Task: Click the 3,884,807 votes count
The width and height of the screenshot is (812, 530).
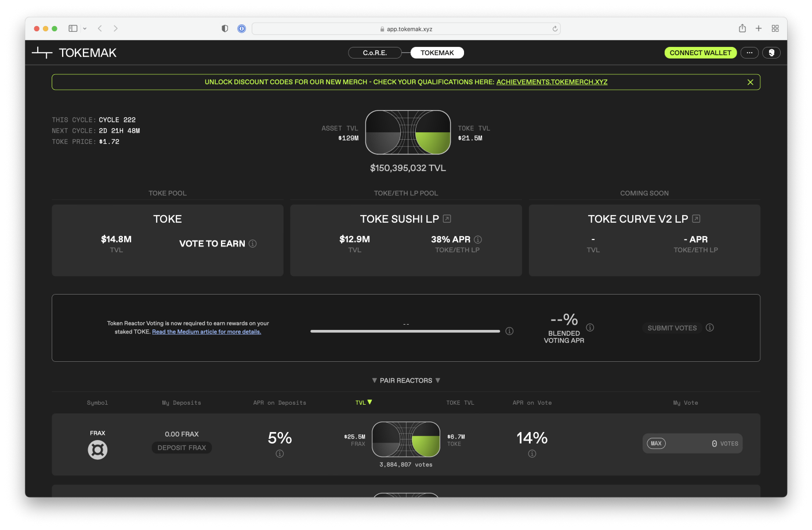Action: (x=406, y=464)
